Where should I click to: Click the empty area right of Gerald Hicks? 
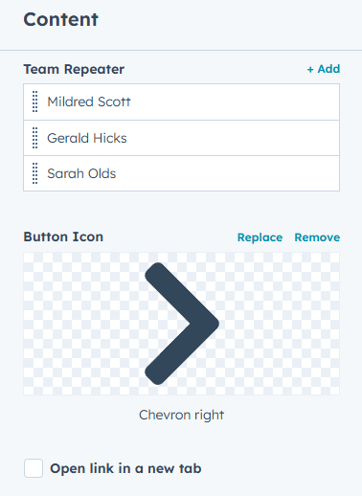[x=233, y=138]
